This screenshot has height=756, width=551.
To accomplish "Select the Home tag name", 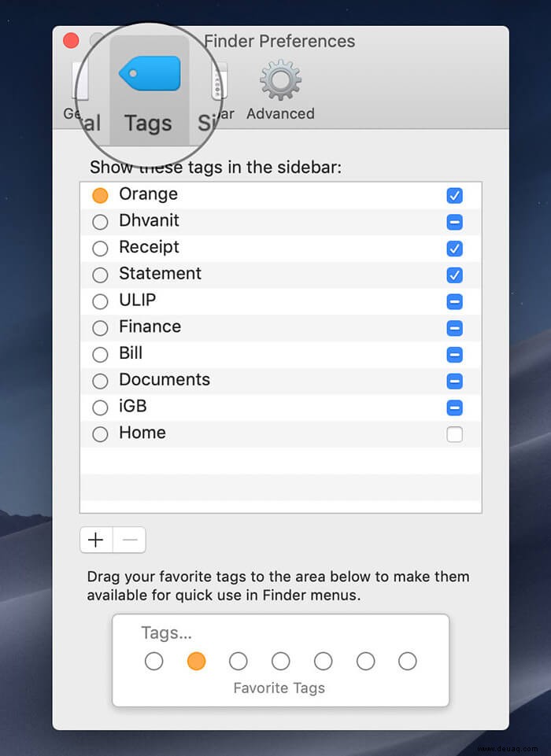I will [142, 433].
